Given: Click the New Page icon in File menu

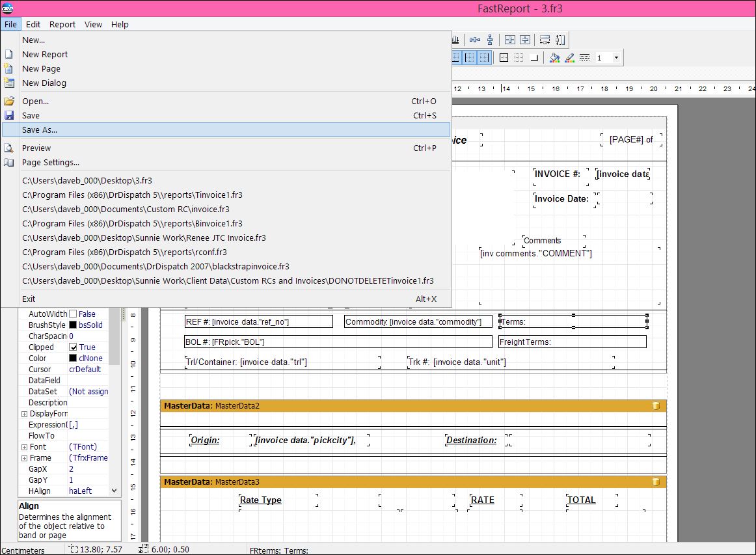Looking at the screenshot, I should point(8,68).
